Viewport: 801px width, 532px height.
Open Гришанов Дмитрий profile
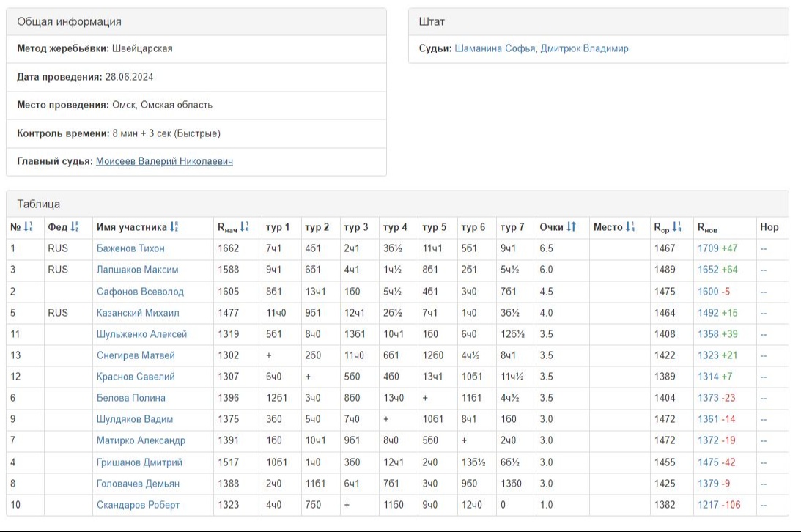pos(139,462)
